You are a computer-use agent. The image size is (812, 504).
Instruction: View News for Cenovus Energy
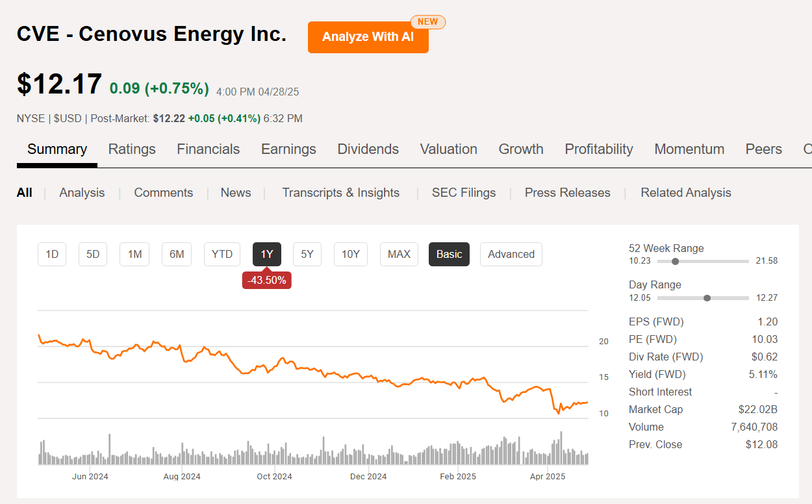pyautogui.click(x=235, y=192)
